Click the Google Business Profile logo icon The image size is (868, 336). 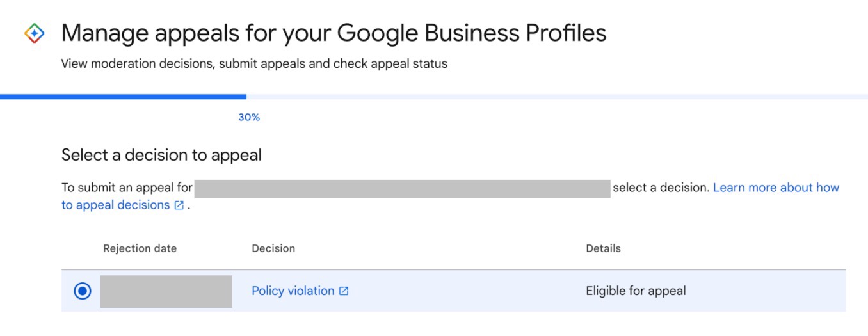click(34, 33)
